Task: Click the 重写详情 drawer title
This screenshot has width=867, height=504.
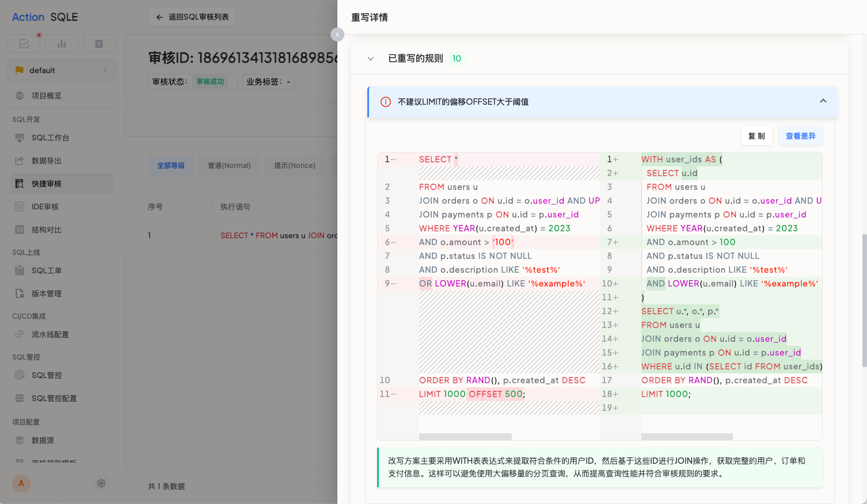Action: [370, 17]
